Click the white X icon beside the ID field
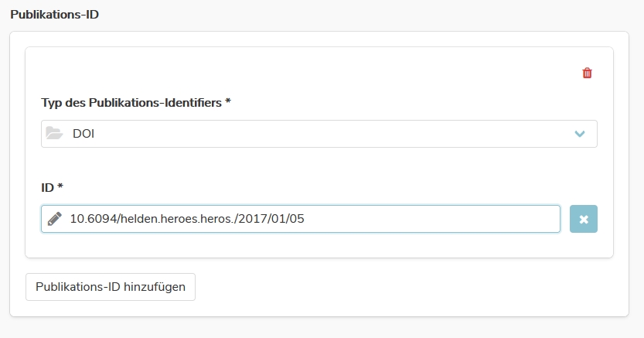Image resolution: width=644 pixels, height=338 pixels. 584,220
